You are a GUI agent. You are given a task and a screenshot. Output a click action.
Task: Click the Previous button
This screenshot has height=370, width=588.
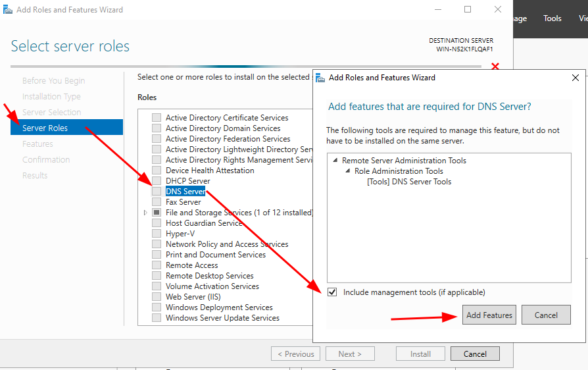pyautogui.click(x=295, y=354)
